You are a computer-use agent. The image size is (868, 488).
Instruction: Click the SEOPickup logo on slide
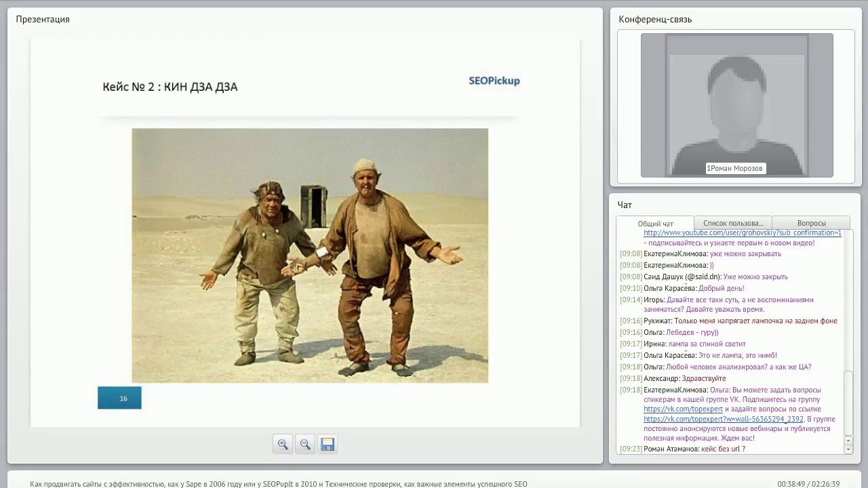pyautogui.click(x=494, y=81)
